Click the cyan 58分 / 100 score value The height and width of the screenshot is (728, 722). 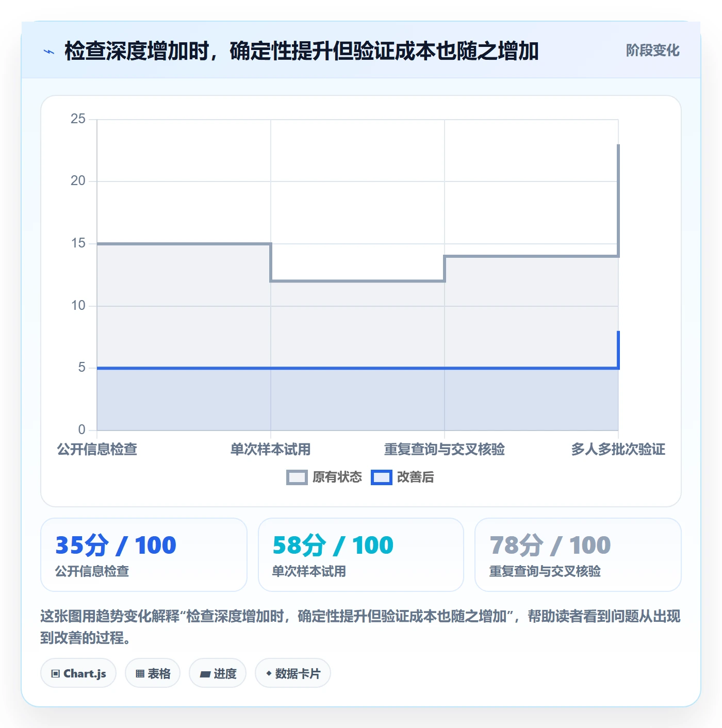click(x=333, y=545)
